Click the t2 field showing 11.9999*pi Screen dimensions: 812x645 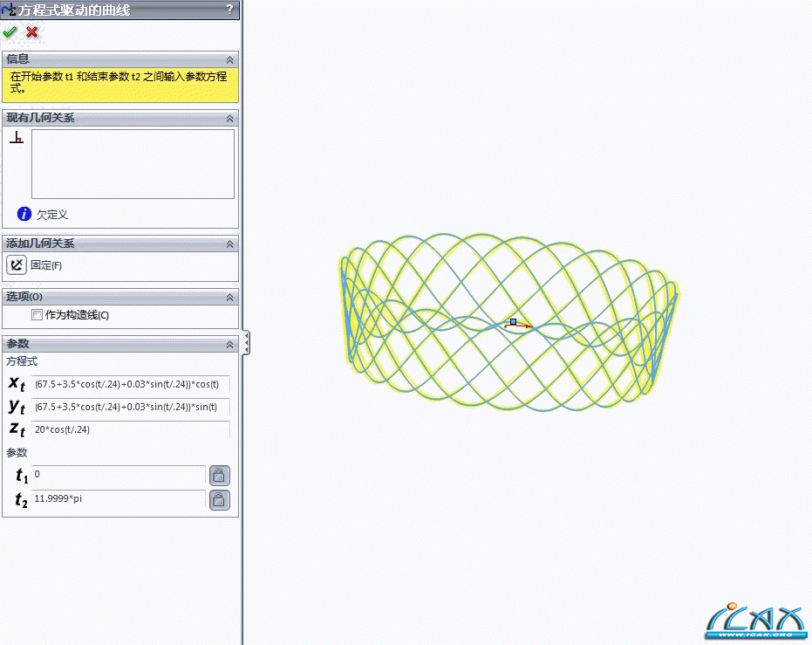click(x=119, y=499)
